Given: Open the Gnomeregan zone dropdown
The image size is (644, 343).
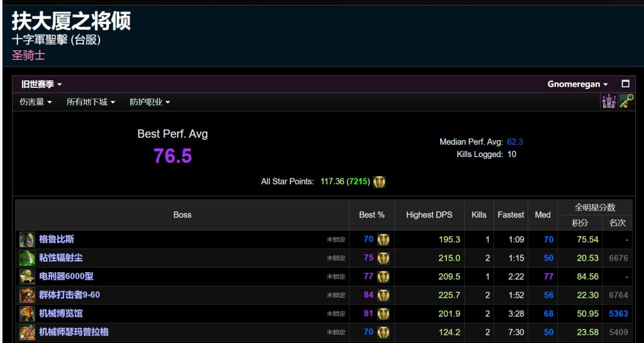Looking at the screenshot, I should tap(577, 84).
